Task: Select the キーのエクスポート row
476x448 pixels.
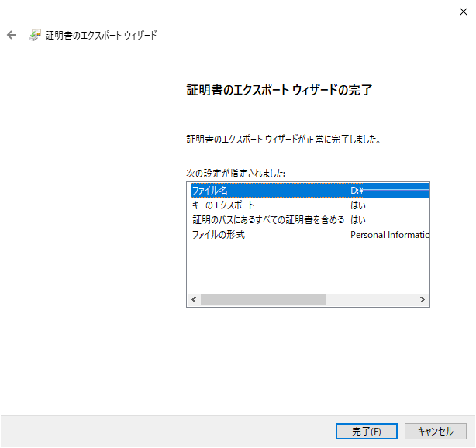Action: (x=309, y=205)
